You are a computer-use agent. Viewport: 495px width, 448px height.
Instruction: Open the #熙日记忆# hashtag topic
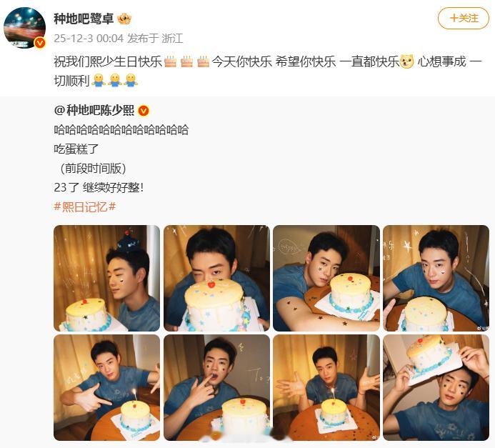click(x=85, y=206)
